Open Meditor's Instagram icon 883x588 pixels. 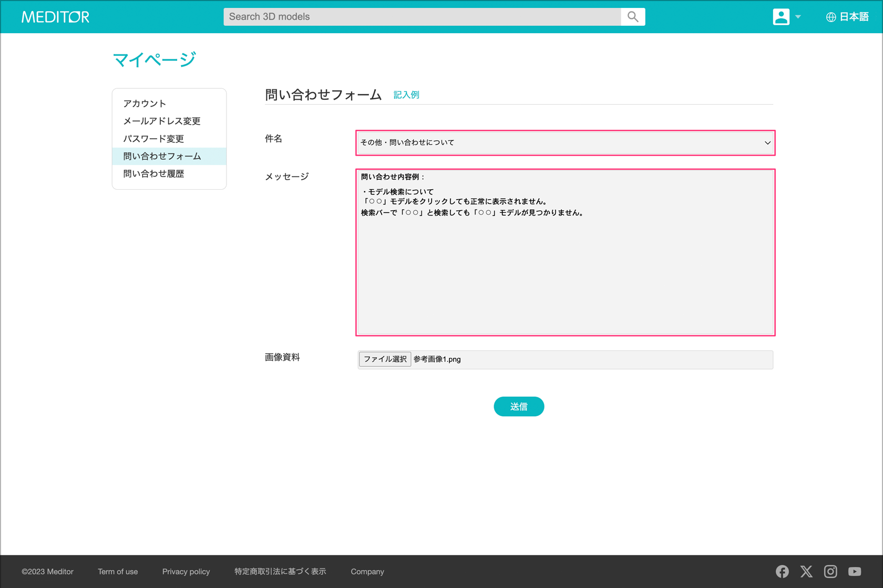point(830,571)
